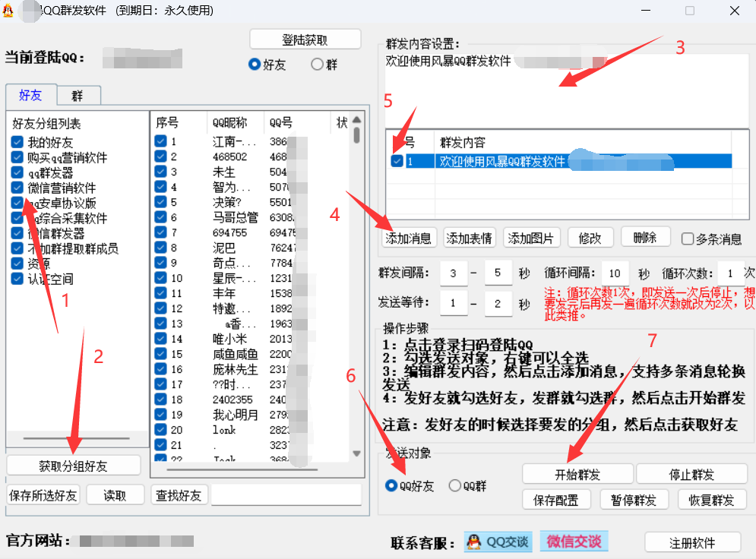Minimize the QQ群发软件 window

click(x=646, y=10)
